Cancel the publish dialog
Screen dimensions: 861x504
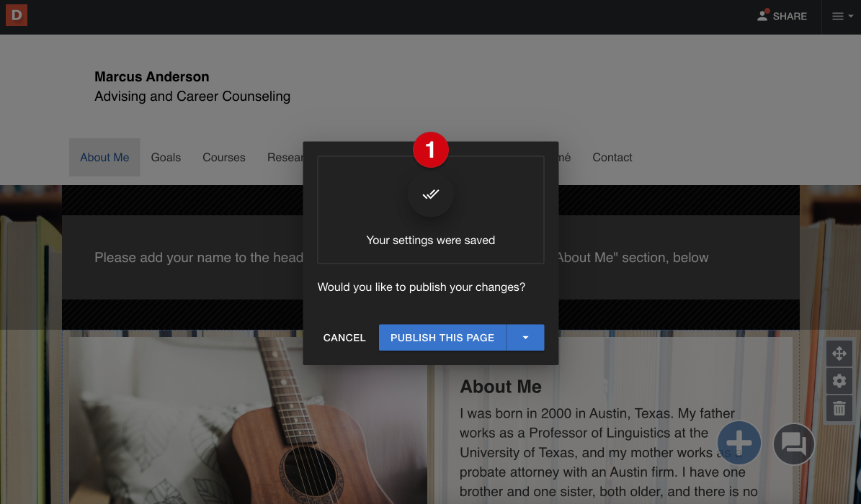pyautogui.click(x=344, y=338)
